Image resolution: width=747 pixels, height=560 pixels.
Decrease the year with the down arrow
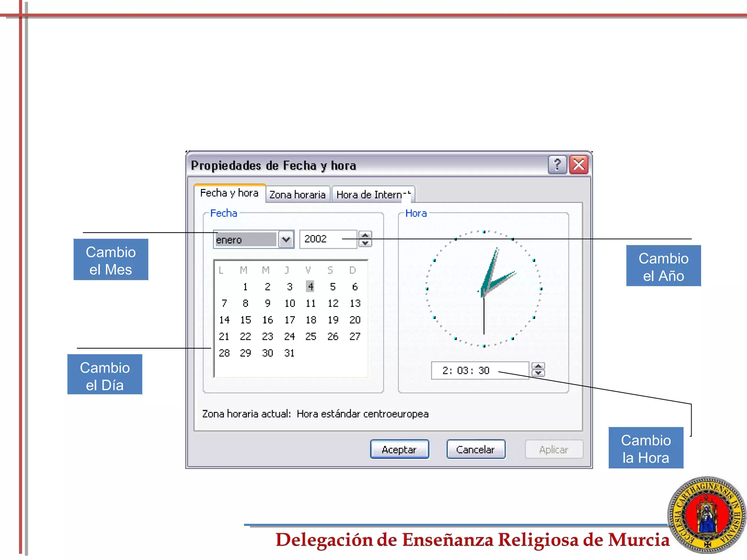coord(365,243)
